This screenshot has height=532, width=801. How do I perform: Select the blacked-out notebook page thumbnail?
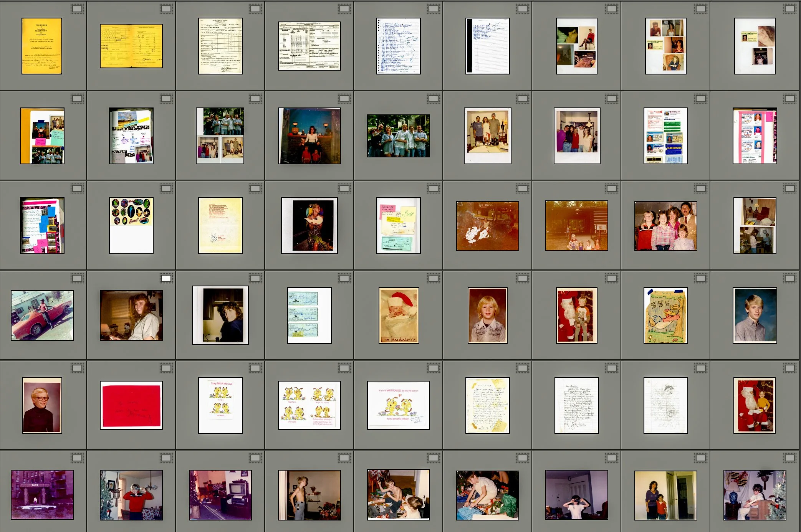pos(488,46)
